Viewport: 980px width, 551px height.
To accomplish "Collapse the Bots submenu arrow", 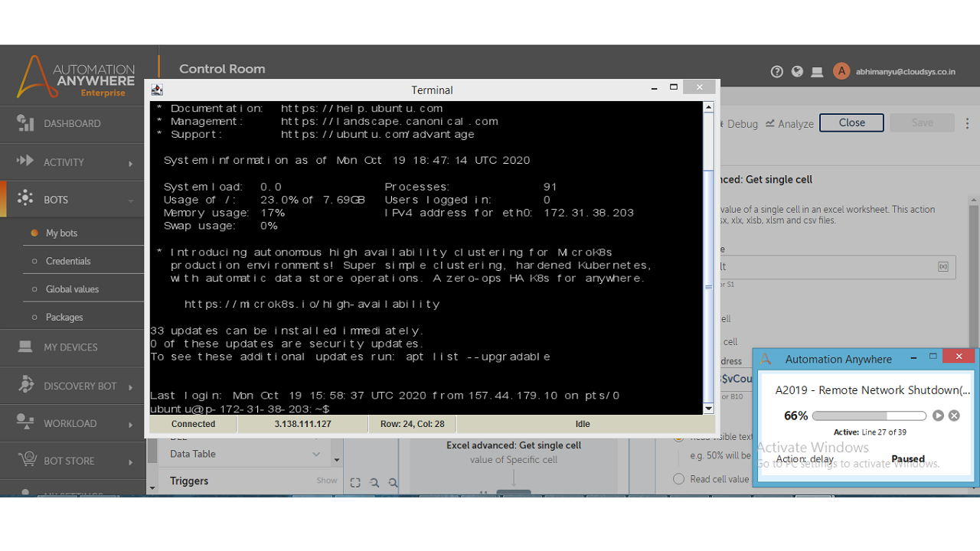I will coord(131,201).
